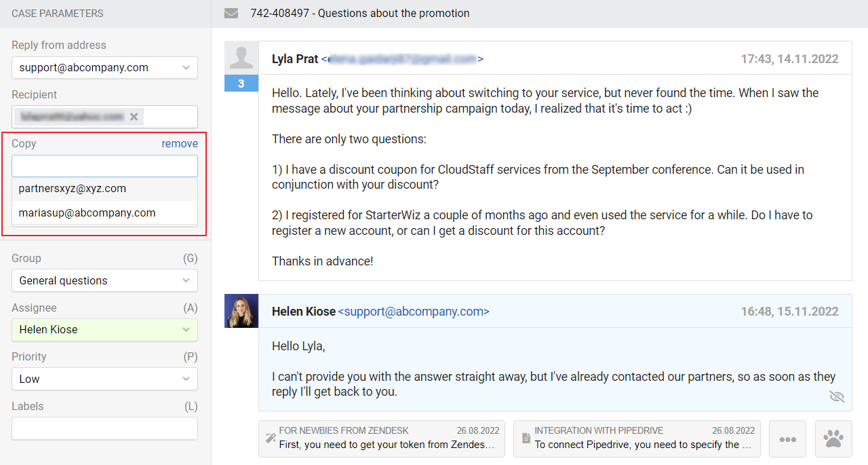Click the crossed-eye visibility icon on Helen's reply
The image size is (868, 465).
(x=837, y=396)
